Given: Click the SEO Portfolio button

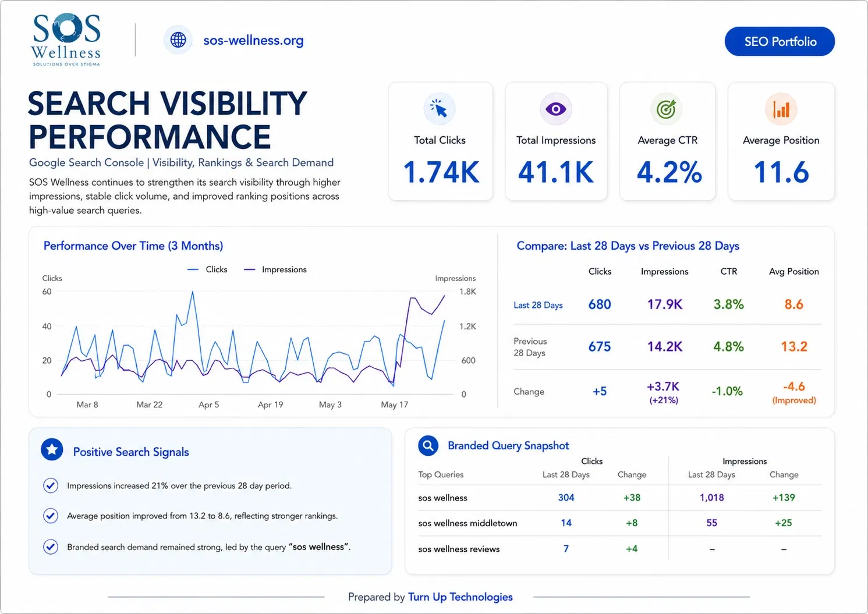Looking at the screenshot, I should (780, 41).
